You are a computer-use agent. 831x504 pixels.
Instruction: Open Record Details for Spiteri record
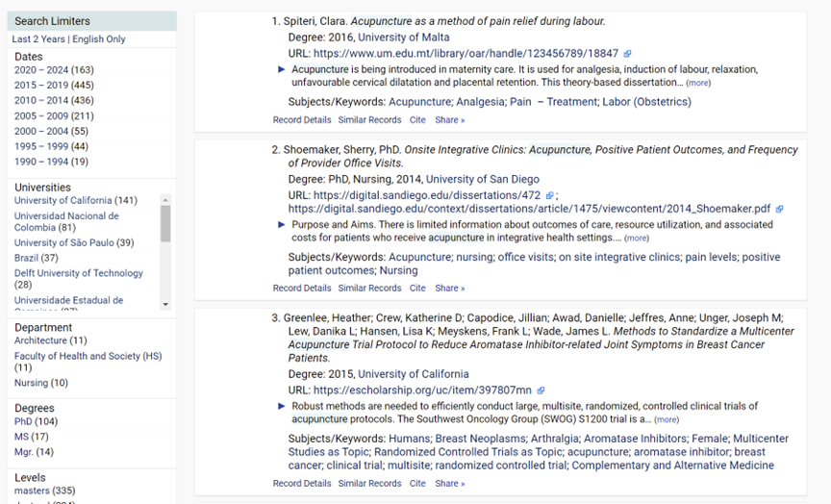(x=302, y=120)
